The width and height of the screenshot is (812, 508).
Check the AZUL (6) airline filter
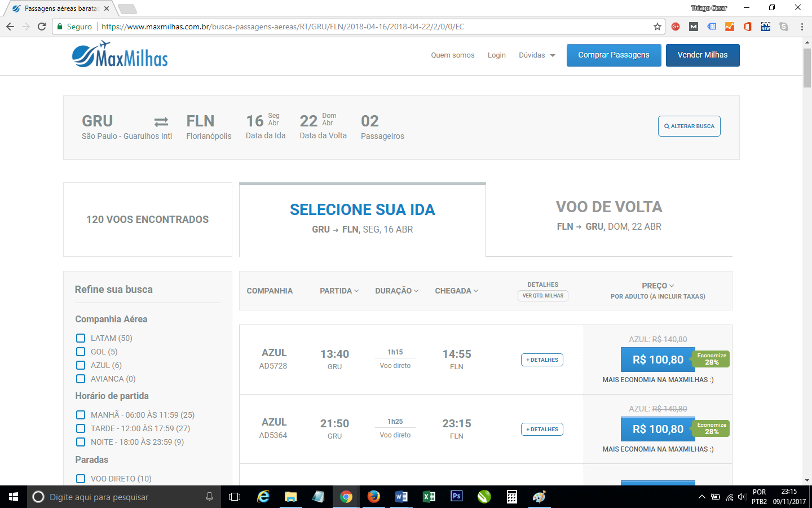pyautogui.click(x=81, y=365)
